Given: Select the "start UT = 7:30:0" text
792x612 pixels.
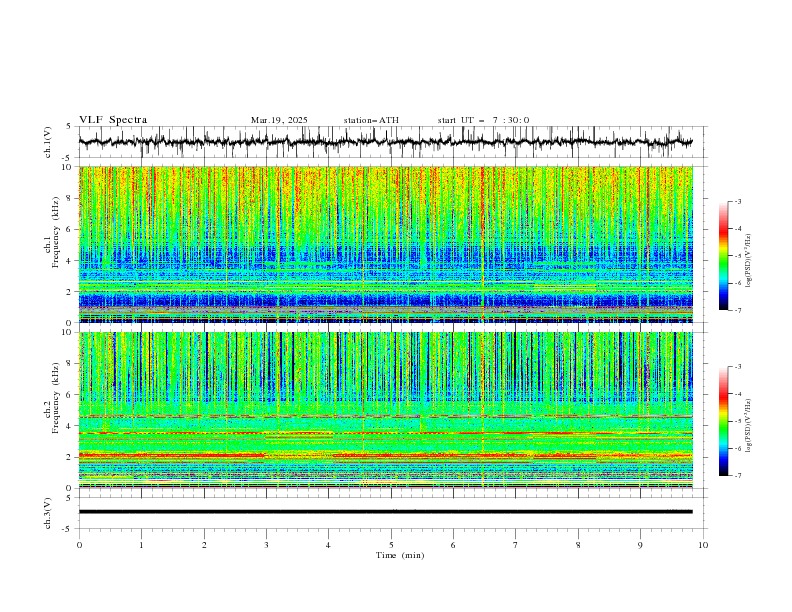Looking at the screenshot, I should (483, 120).
